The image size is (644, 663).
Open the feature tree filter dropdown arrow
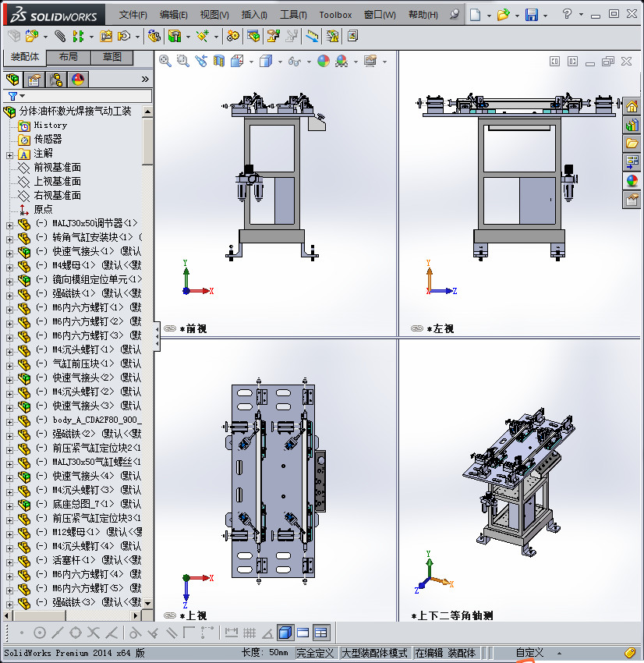(x=23, y=96)
